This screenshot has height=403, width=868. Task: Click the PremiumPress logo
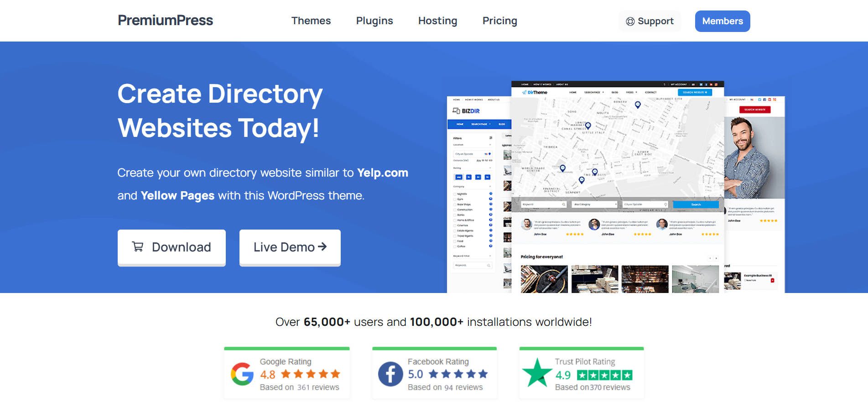coord(165,21)
